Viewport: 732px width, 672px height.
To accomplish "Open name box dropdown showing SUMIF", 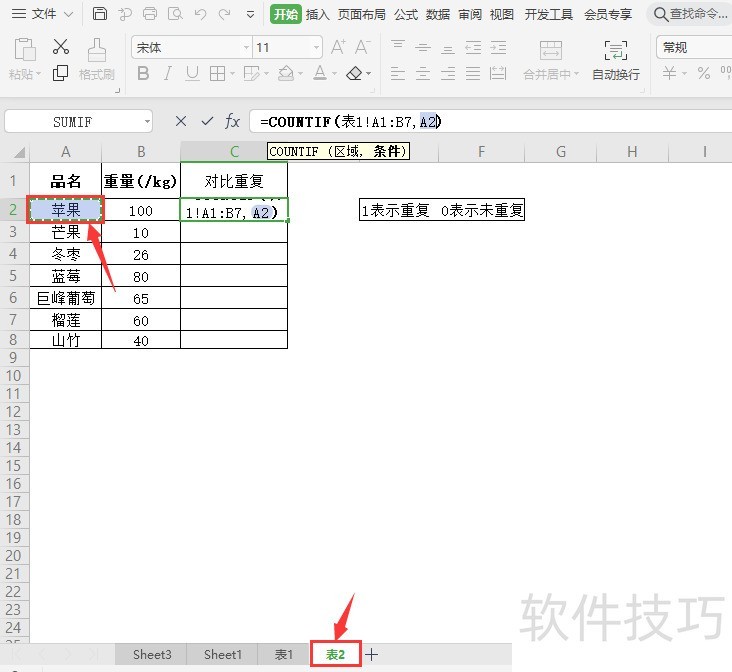I will pyautogui.click(x=148, y=122).
